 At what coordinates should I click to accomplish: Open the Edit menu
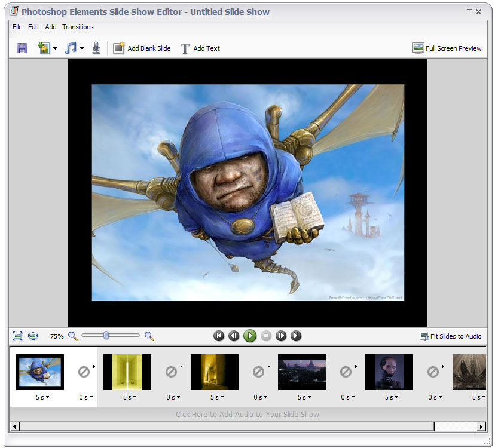point(33,27)
